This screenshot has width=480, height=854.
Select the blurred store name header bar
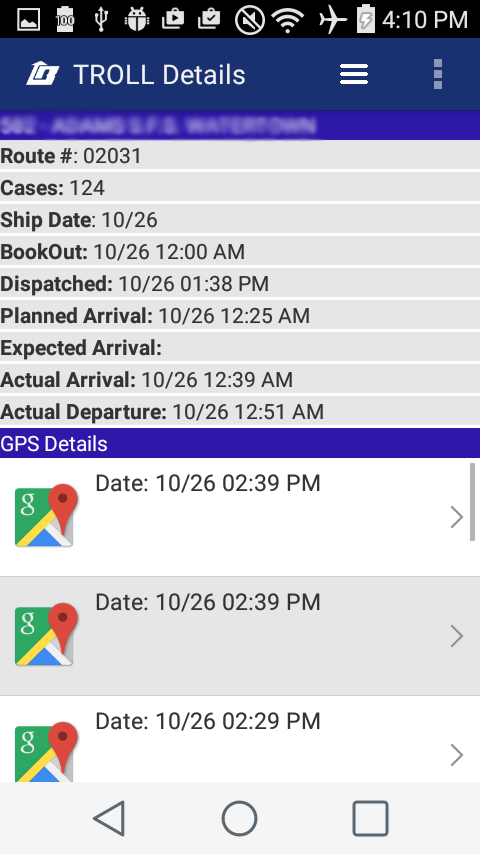240,125
